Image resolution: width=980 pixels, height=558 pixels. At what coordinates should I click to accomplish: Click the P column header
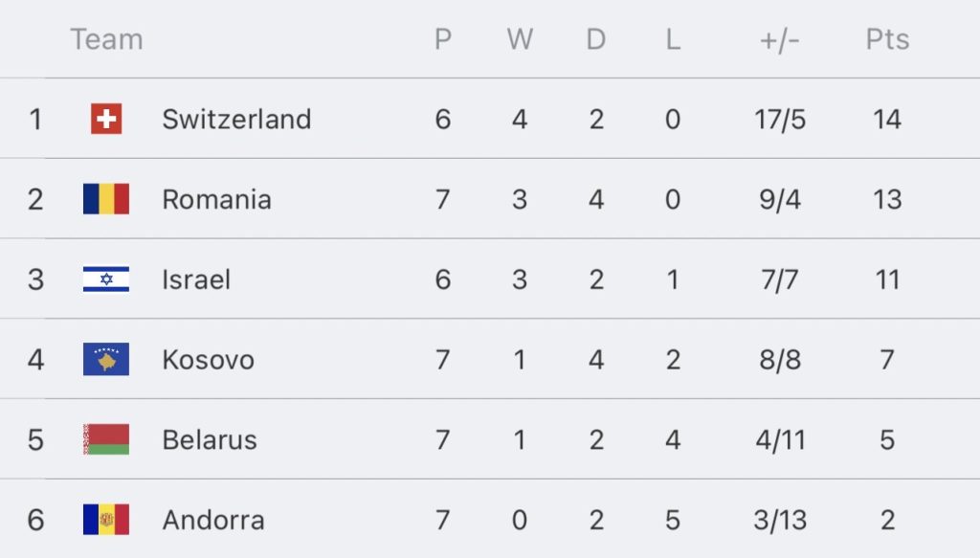pos(443,39)
